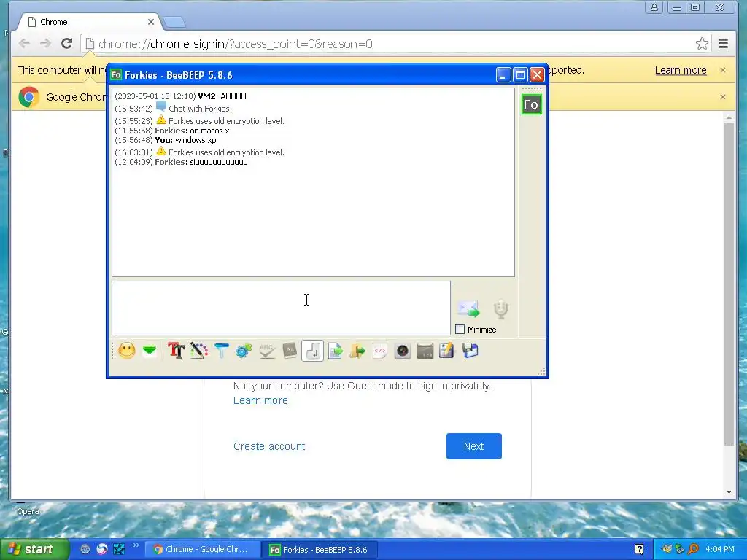Viewport: 747px width, 560px height.
Task: Click the send file document icon
Action: [335, 351]
